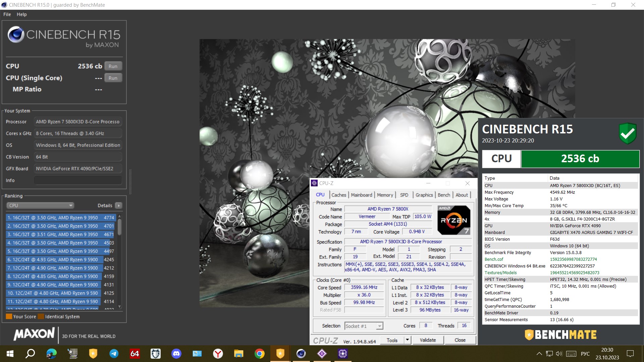This screenshot has width=644, height=362.
Task: Click the CPU-Z Tools button
Action: pyautogui.click(x=392, y=340)
